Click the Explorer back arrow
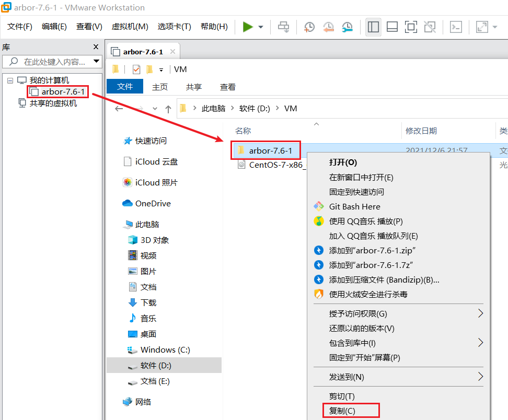Screen dimensions: 508x420 click(x=119, y=109)
